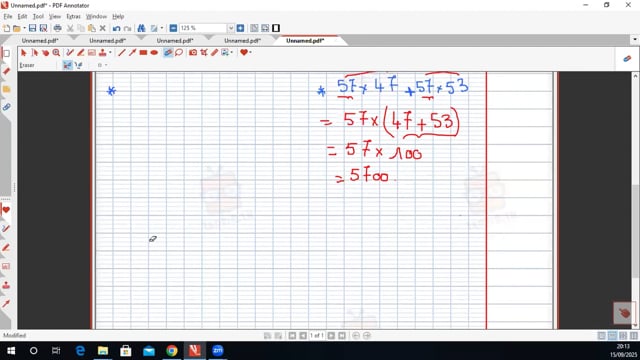The image size is (640, 360).
Task: Open the Edit menu
Action: pos(22,16)
